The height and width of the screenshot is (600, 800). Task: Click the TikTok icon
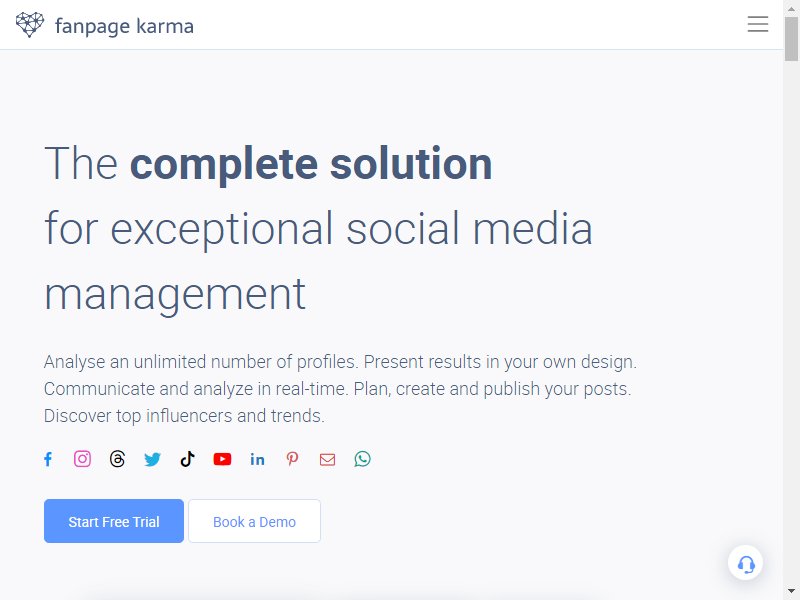pos(187,459)
